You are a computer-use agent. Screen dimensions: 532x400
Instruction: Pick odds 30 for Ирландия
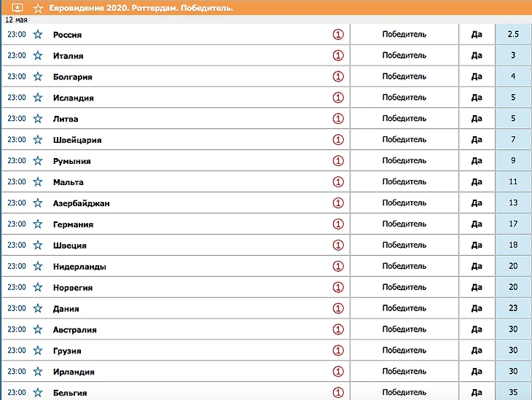point(513,371)
